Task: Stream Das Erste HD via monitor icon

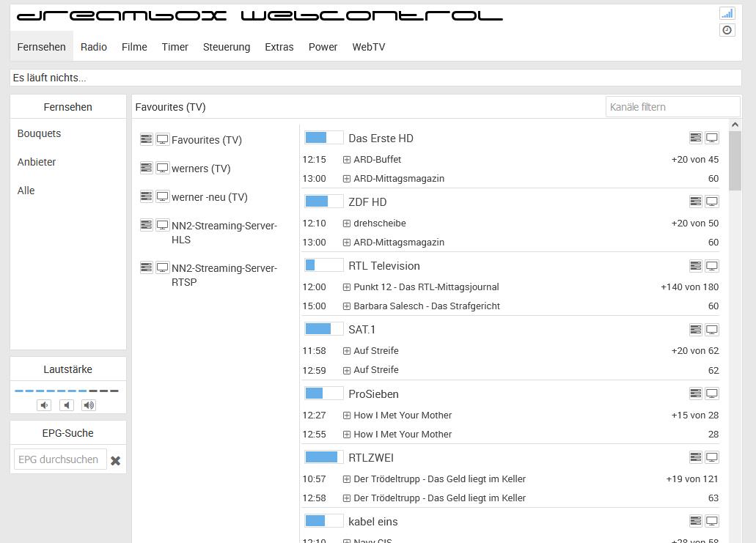Action: point(711,138)
